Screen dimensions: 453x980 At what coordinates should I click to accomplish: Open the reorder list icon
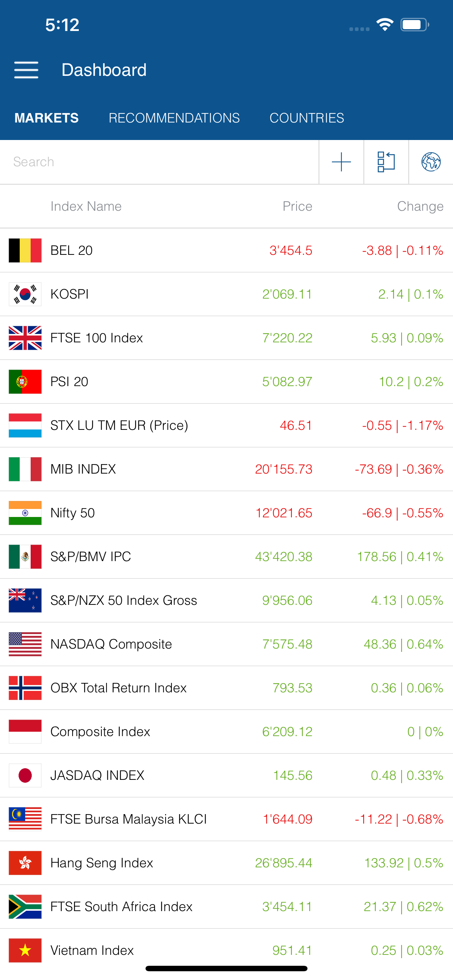386,162
